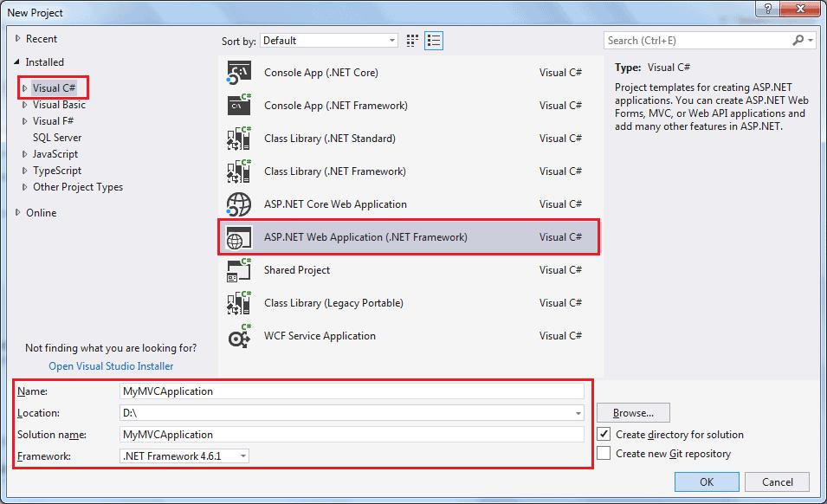
Task: Click inside the Name input field
Action: [346, 392]
